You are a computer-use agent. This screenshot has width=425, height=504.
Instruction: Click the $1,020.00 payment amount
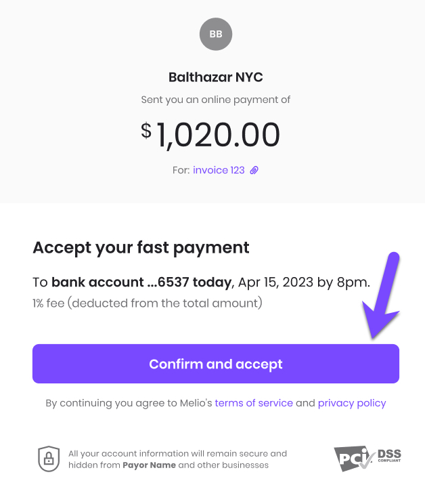[x=210, y=135]
